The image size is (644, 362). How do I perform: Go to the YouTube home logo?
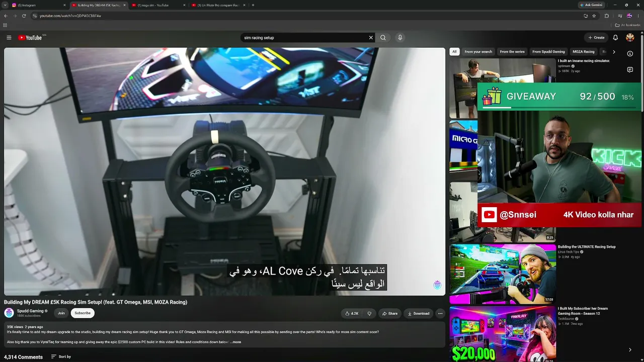(30, 38)
